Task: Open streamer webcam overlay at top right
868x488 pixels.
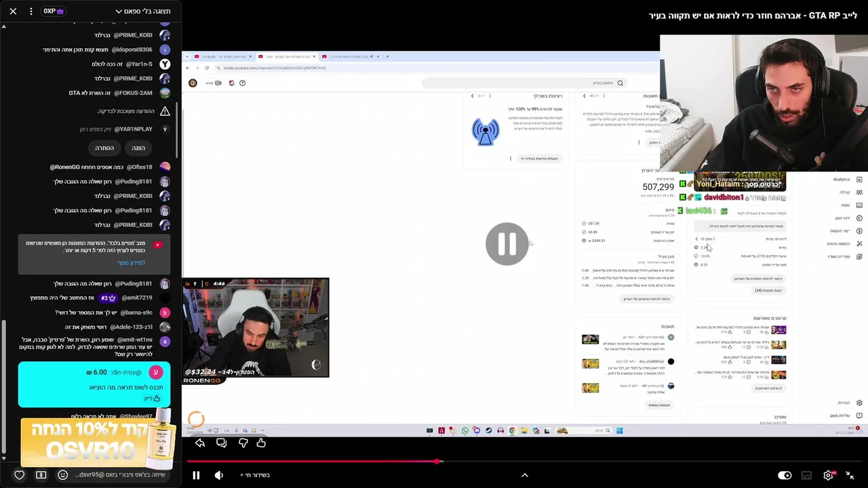Action: [764, 104]
